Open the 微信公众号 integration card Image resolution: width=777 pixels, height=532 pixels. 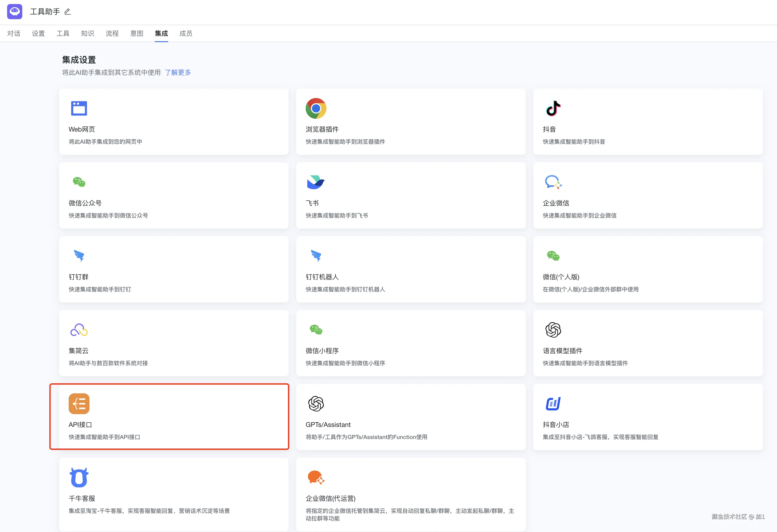pyautogui.click(x=174, y=195)
